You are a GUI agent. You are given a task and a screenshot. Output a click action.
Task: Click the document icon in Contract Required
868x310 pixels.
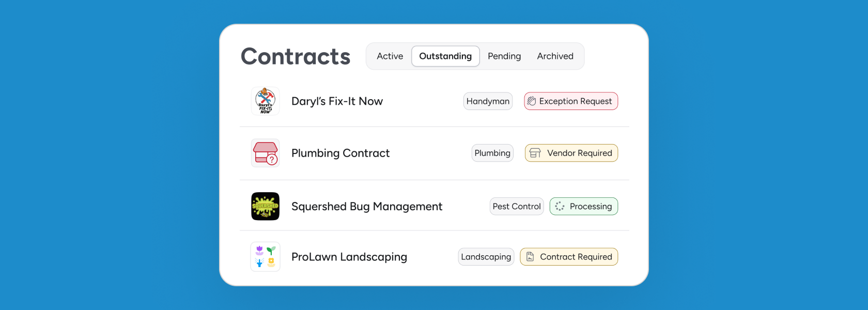(x=530, y=257)
